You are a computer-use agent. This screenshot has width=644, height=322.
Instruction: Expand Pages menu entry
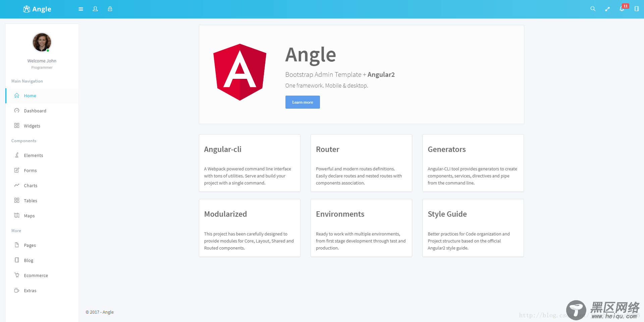point(42,245)
